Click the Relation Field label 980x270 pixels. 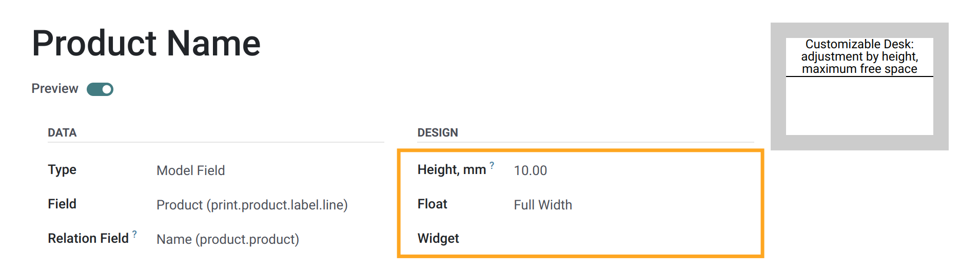(88, 239)
